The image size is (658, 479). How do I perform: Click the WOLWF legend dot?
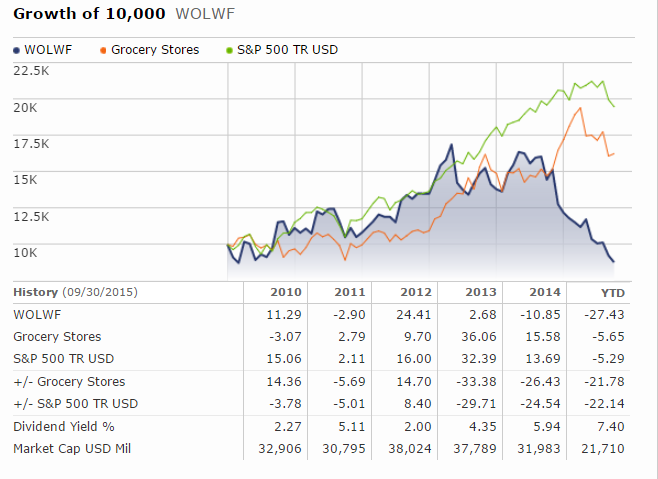pyautogui.click(x=17, y=50)
